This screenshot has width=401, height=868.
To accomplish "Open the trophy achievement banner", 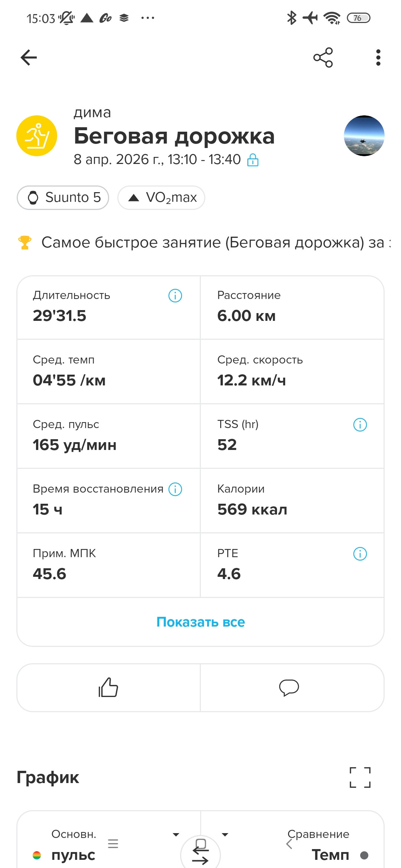I will pyautogui.click(x=204, y=243).
